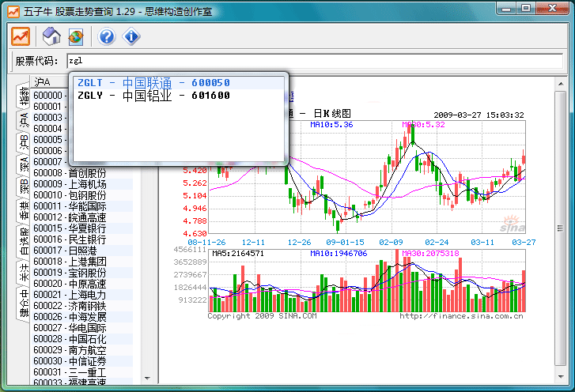Switch to the 香港 side tab

pos(24,211)
